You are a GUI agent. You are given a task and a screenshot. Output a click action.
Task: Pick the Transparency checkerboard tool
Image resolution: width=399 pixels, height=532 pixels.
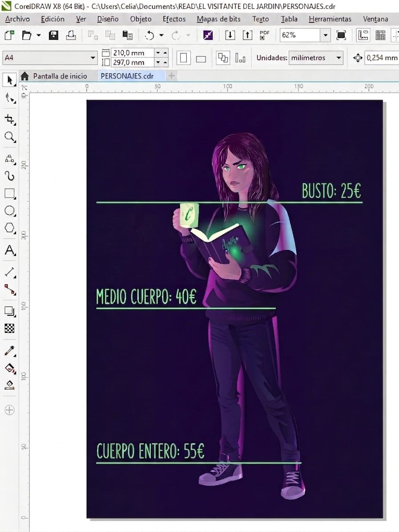tap(9, 328)
